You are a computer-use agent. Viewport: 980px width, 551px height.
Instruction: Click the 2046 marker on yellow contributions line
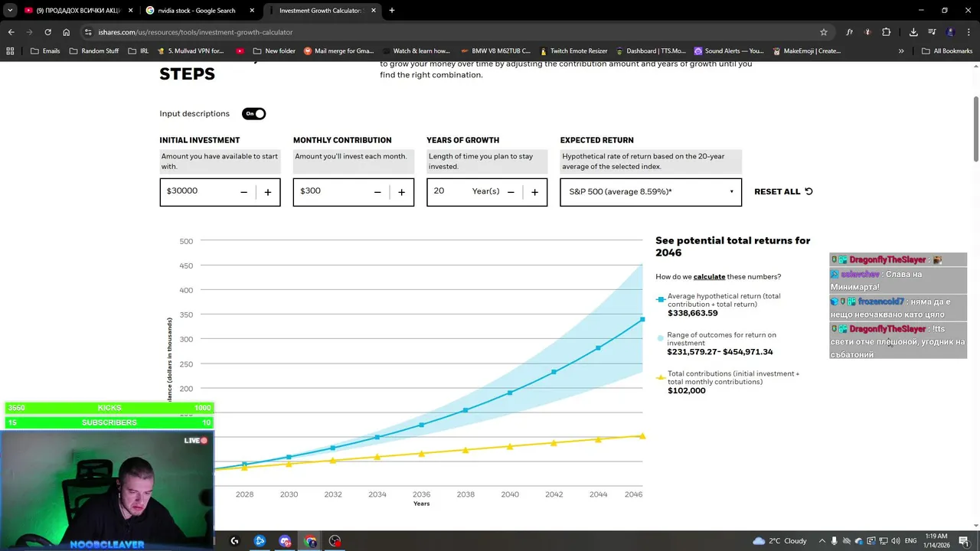tap(642, 435)
